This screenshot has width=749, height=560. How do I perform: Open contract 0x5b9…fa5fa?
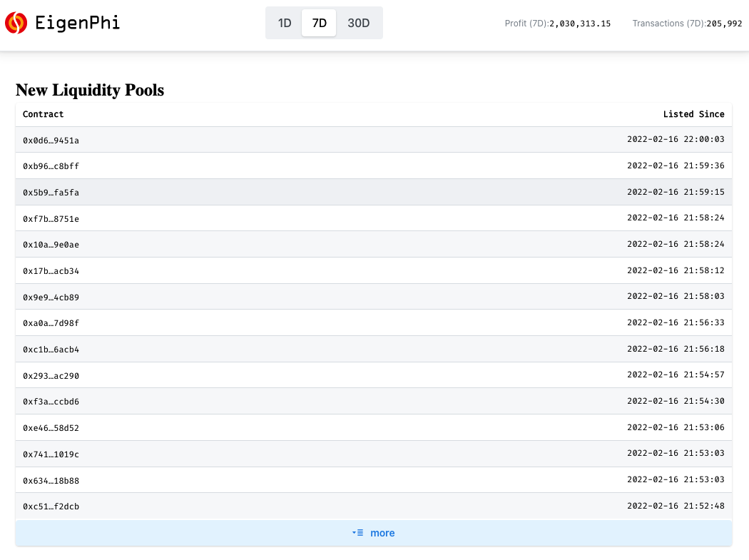pyautogui.click(x=51, y=193)
